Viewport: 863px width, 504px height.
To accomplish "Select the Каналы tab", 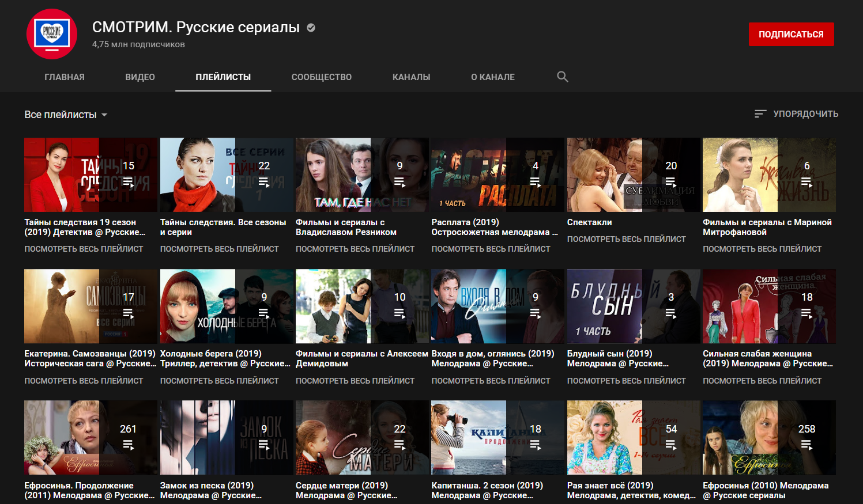I will pyautogui.click(x=411, y=77).
